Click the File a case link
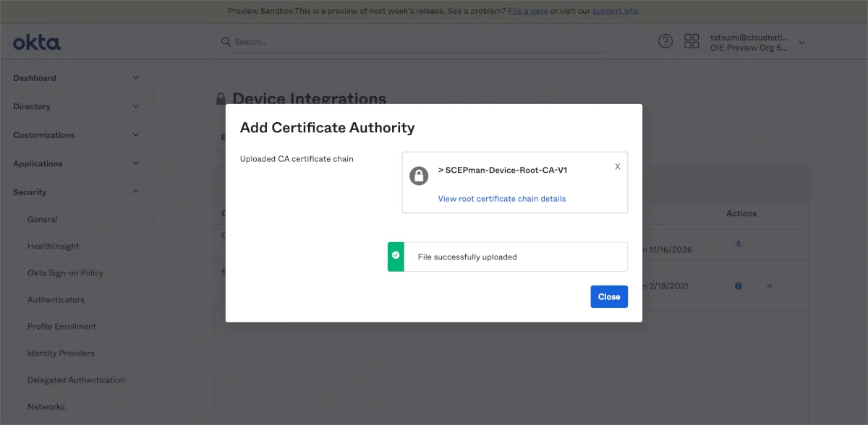 [527, 11]
